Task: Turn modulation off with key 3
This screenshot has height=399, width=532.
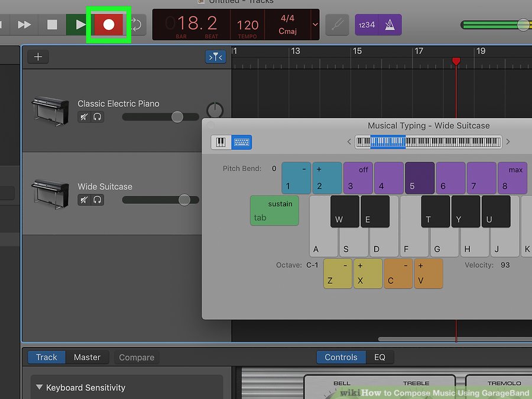Action: (x=358, y=178)
